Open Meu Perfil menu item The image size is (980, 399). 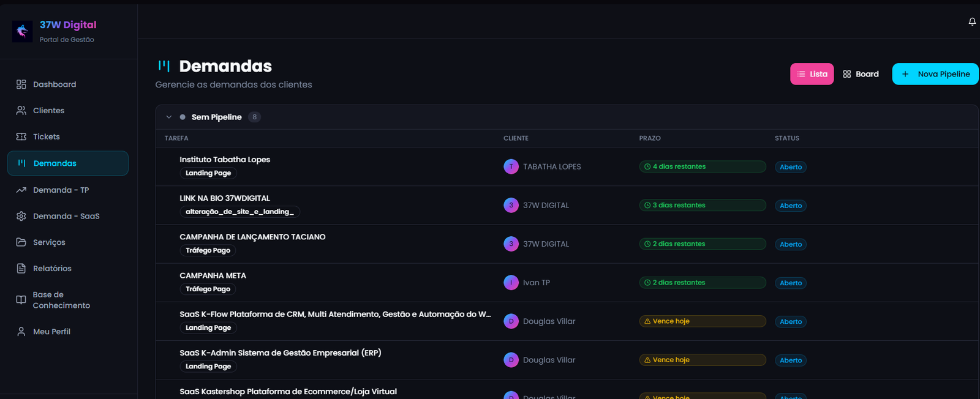click(51, 332)
